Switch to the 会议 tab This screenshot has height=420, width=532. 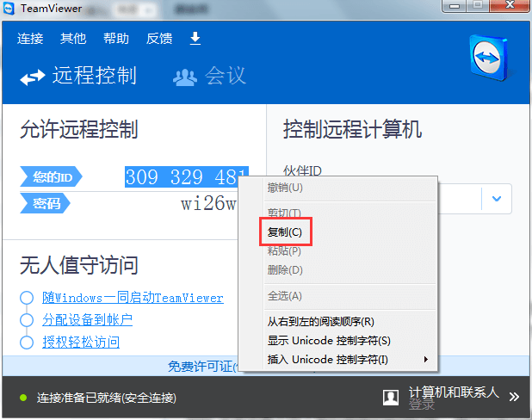click(209, 76)
